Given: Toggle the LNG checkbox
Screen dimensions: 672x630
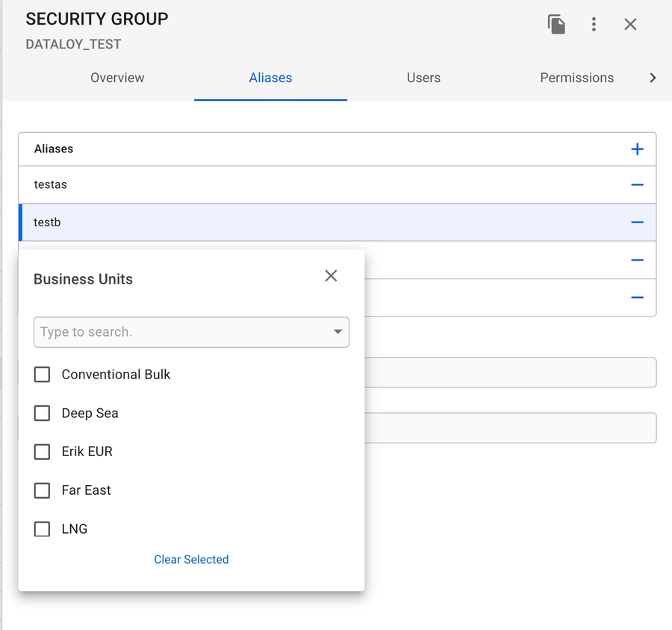Looking at the screenshot, I should (x=43, y=529).
